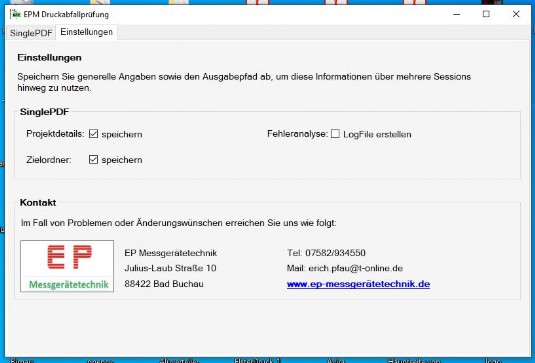The image size is (535, 363).
Task: Select the Einstellungen tab
Action: 87,32
